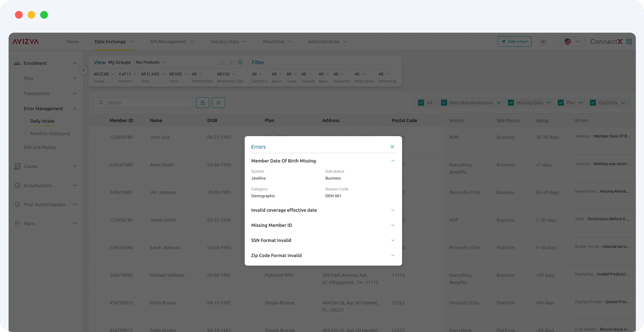Click the ConnectX apps grid icon
The image size is (644, 332).
[629, 42]
